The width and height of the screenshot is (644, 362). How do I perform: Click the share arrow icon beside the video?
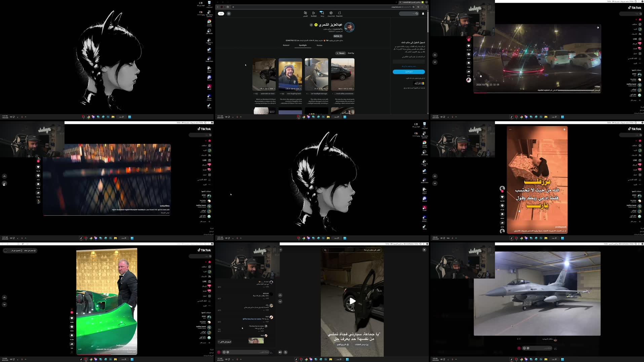click(502, 222)
